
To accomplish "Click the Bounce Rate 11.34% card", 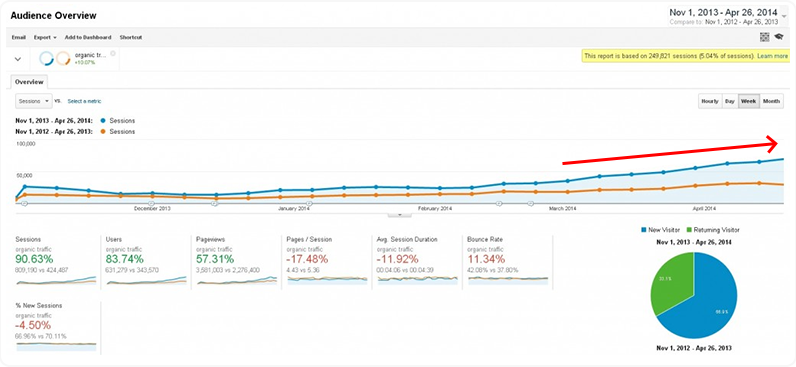I will 508,262.
